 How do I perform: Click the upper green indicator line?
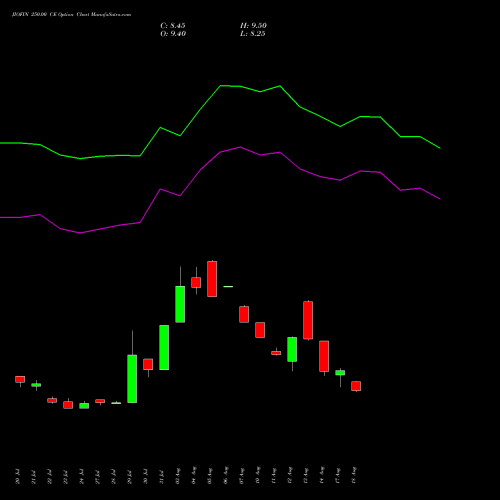click(220, 86)
